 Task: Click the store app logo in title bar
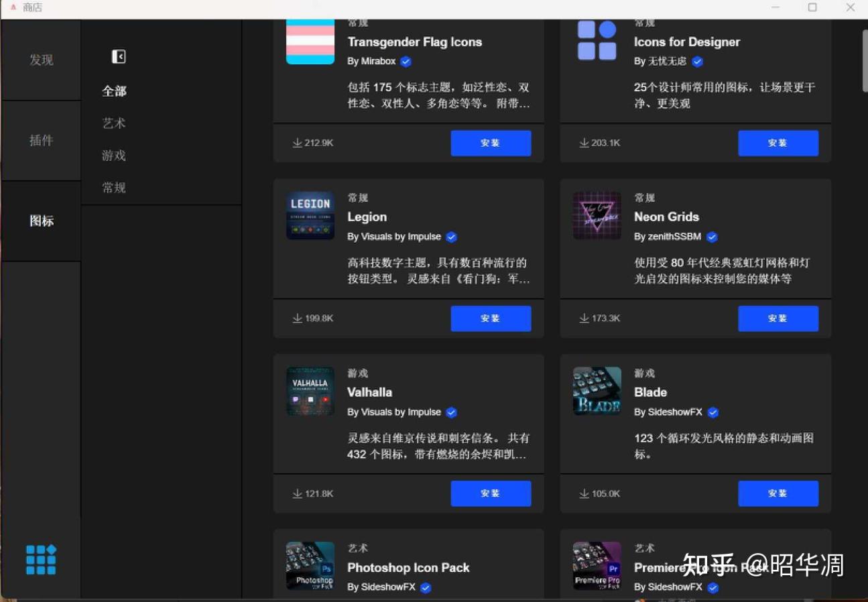pos(13,7)
